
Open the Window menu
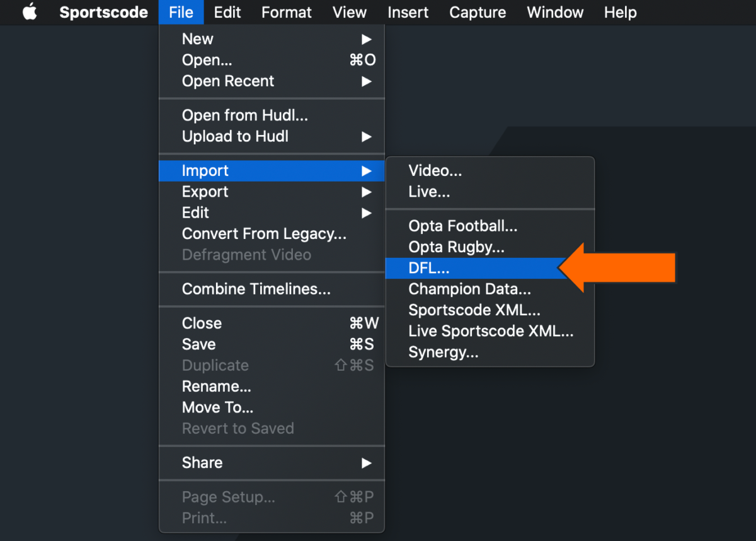click(554, 12)
